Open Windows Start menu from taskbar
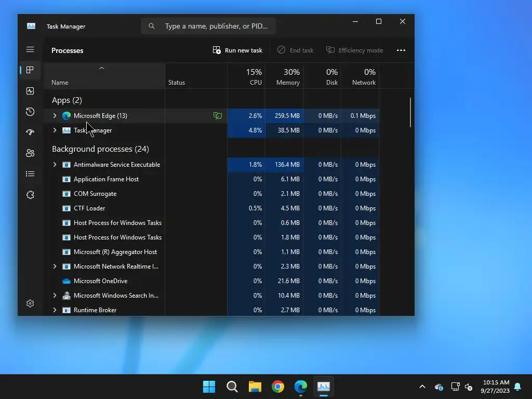 tap(209, 387)
